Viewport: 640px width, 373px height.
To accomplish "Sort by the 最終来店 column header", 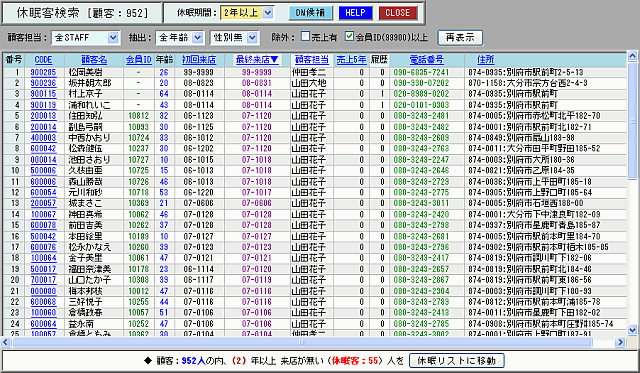I will click(x=257, y=60).
